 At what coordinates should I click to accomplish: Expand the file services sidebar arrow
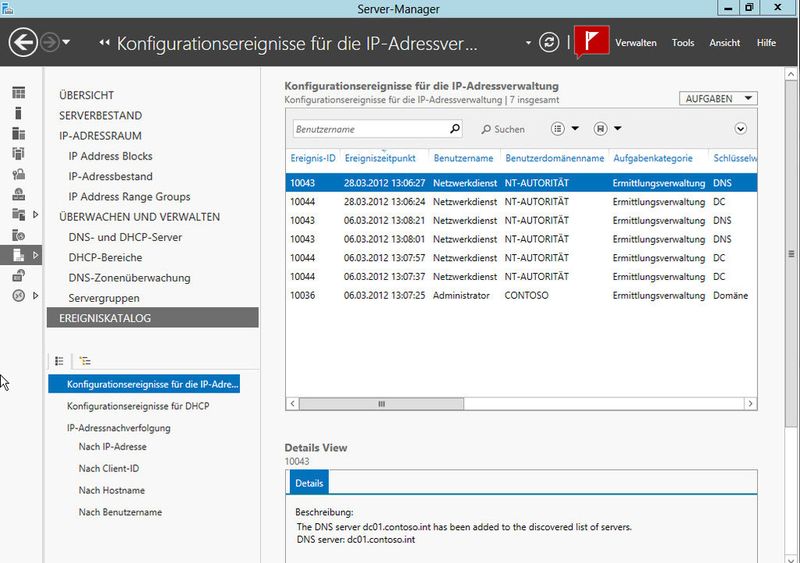[x=35, y=214]
